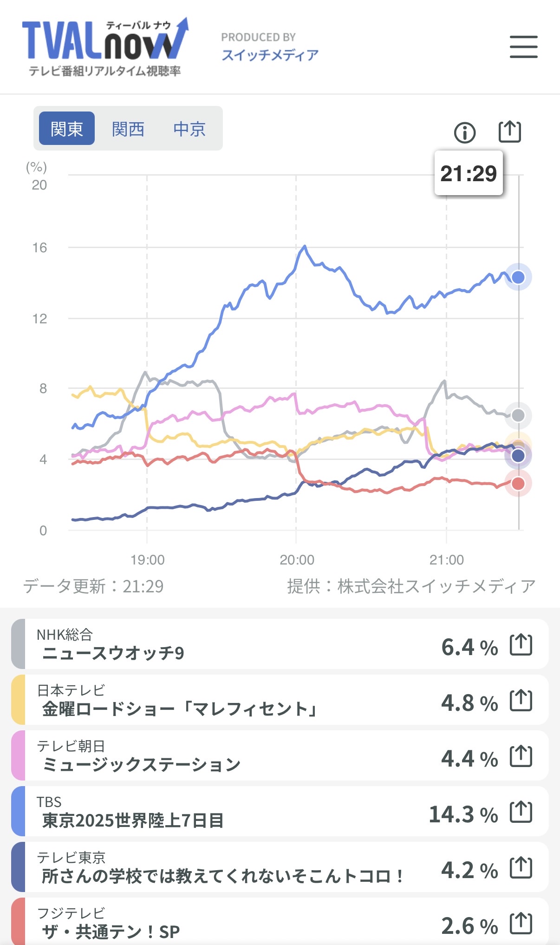This screenshot has width=560, height=945.
Task: Share テレビ朝日 ミュージックステーション rating
Action: (521, 756)
